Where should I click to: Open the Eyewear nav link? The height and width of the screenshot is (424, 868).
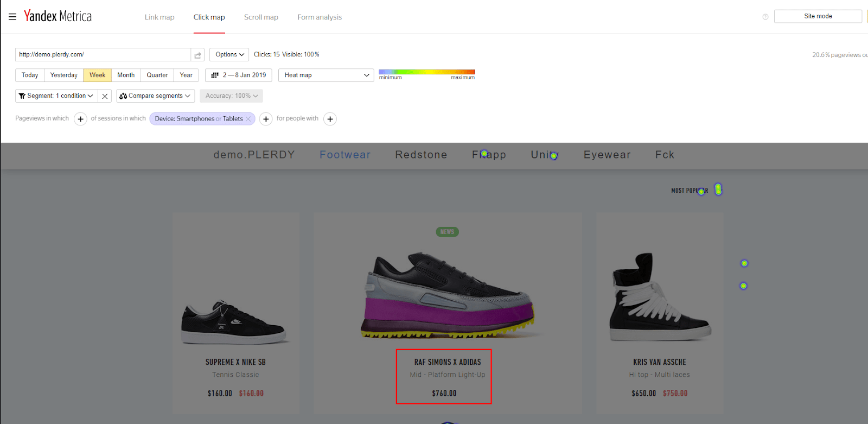coord(607,155)
